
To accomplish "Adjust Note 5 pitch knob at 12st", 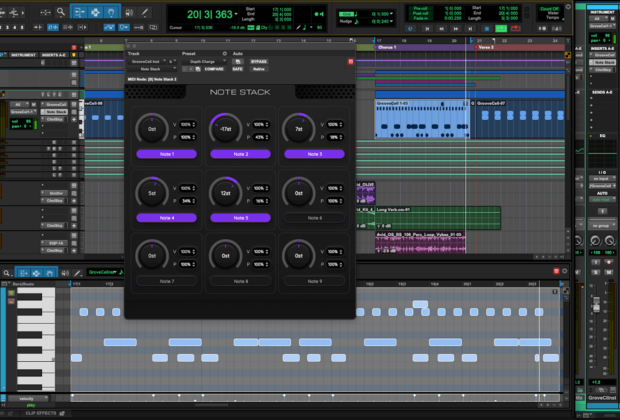I will click(225, 193).
